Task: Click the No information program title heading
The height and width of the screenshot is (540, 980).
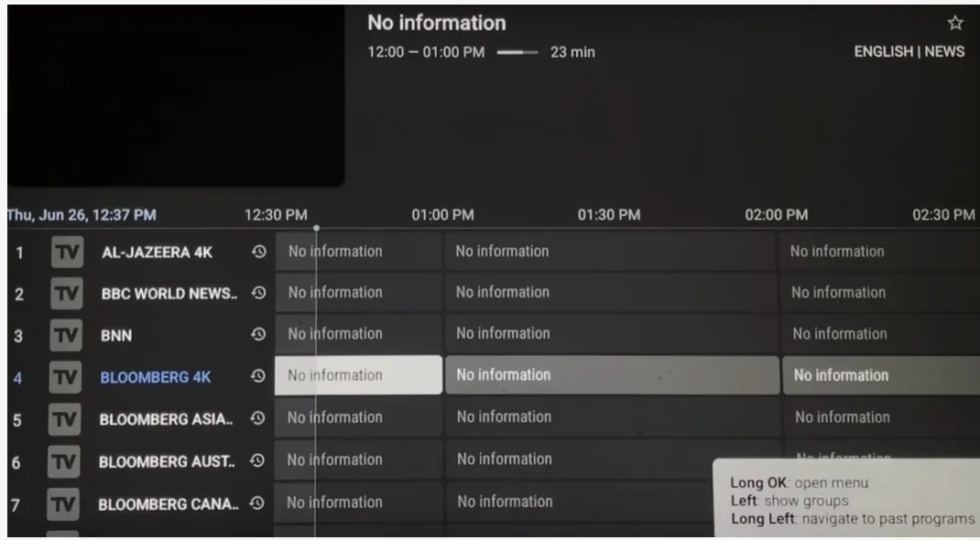Action: 437,23
